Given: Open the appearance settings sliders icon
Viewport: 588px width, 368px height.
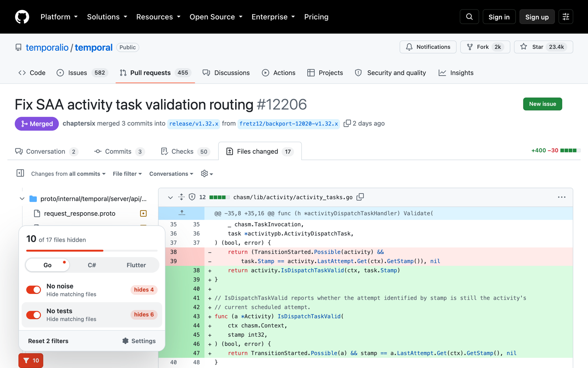Looking at the screenshot, I should [x=566, y=17].
